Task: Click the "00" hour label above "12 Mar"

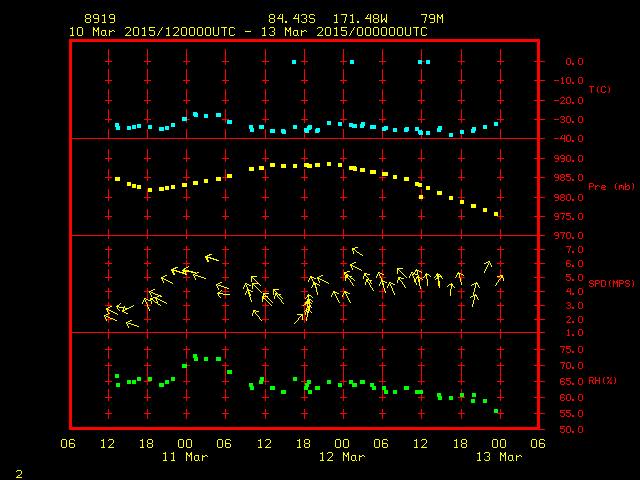Action: click(x=342, y=444)
